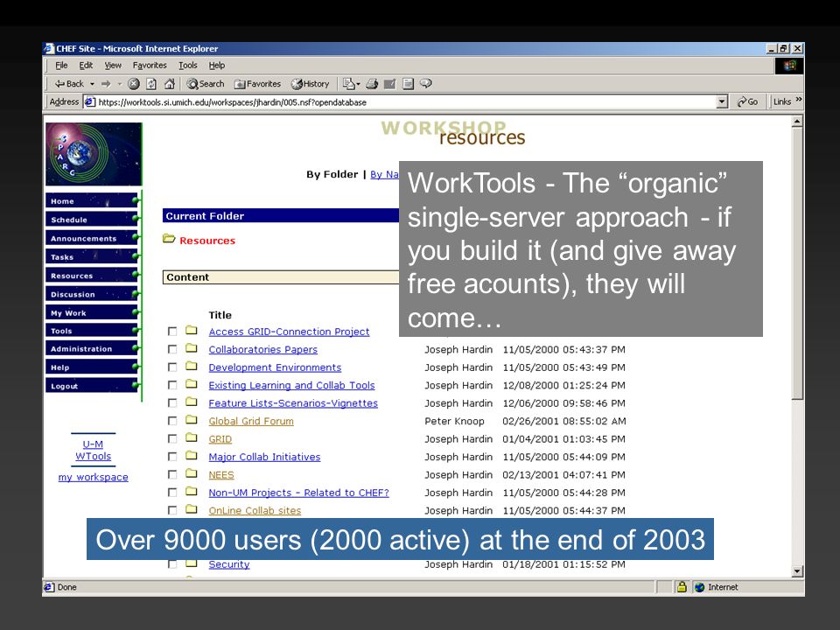This screenshot has width=840, height=630.
Task: Check the Global Grid Forum checkbox
Action: 172,421
